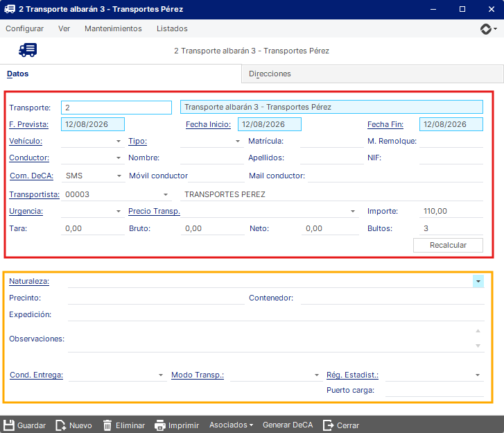The width and height of the screenshot is (504, 433).
Task: Expand the Naturaleza dropdown arrow
Action: pyautogui.click(x=478, y=282)
